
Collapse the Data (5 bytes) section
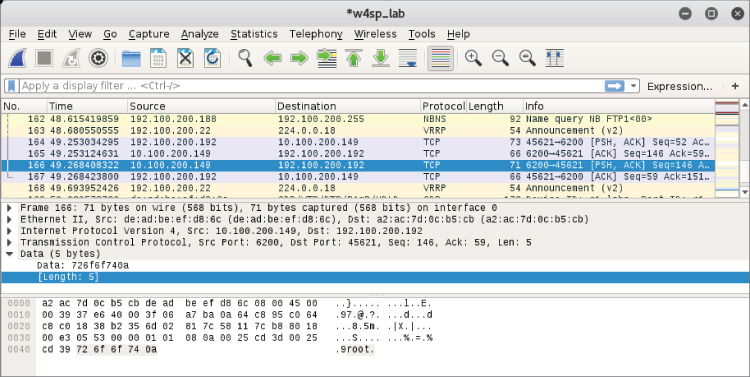click(9, 254)
